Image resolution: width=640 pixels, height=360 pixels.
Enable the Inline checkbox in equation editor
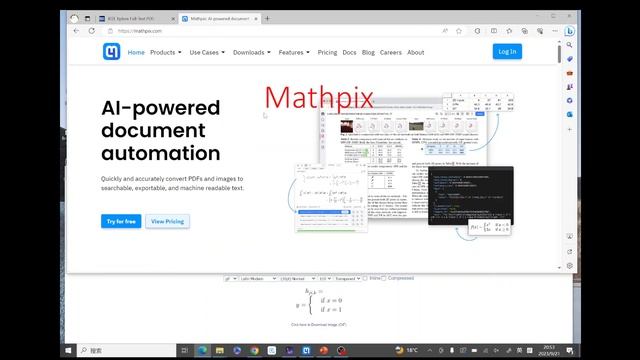[x=365, y=278]
